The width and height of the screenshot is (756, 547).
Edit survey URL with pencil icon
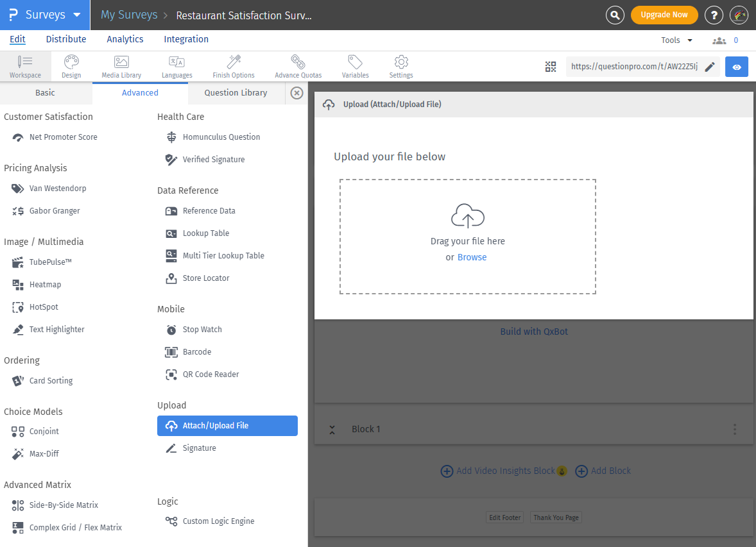(x=710, y=67)
